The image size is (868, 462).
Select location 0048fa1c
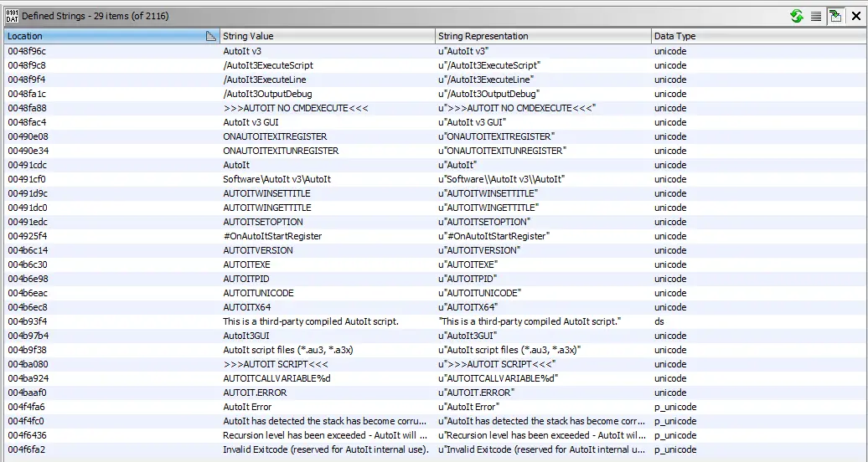pos(27,94)
